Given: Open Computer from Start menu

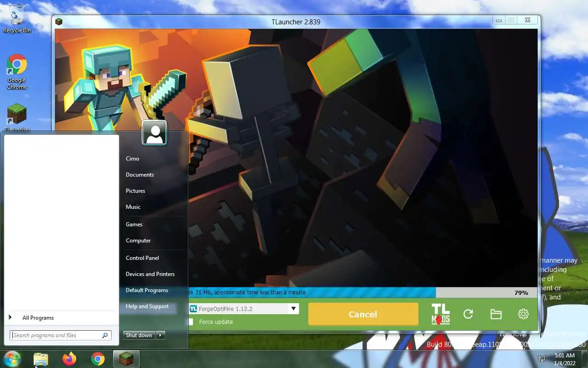Looking at the screenshot, I should coord(138,240).
